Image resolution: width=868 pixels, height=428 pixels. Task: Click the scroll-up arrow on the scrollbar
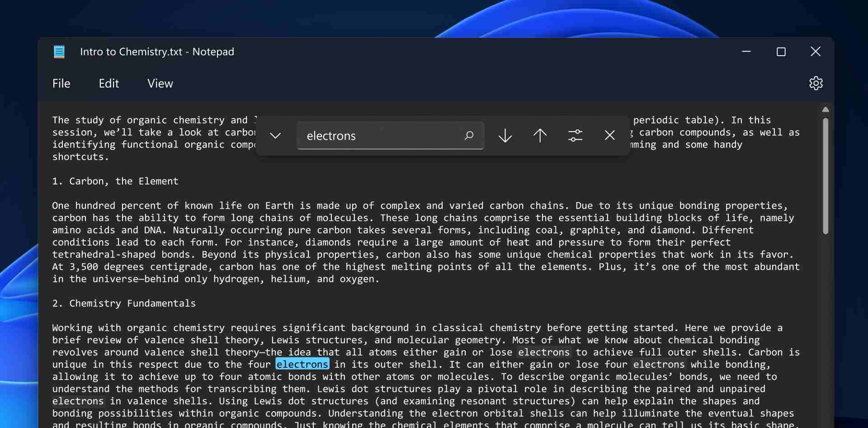click(826, 109)
